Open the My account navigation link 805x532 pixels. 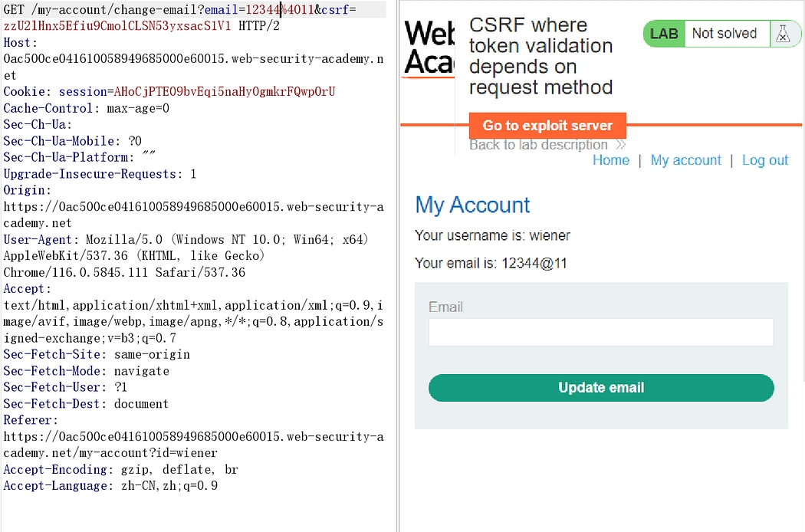pyautogui.click(x=685, y=160)
